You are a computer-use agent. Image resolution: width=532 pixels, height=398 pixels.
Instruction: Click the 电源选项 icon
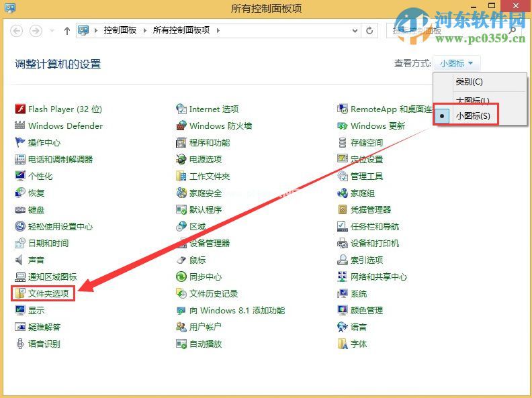pyautogui.click(x=181, y=159)
